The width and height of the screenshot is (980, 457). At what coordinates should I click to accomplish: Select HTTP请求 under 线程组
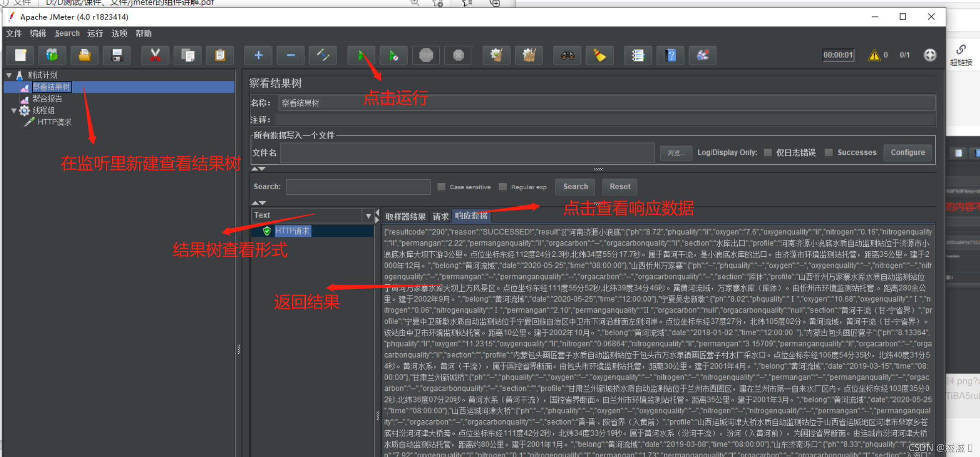54,122
